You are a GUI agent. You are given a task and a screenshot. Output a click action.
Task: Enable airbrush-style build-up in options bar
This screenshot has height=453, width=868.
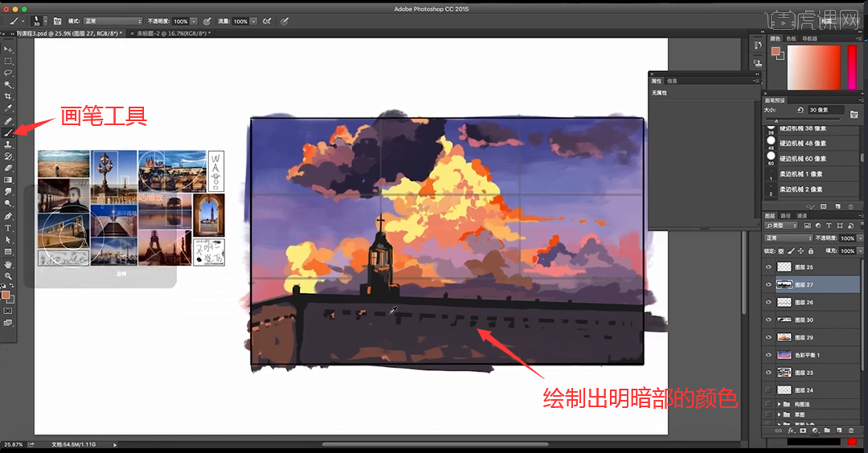pyautogui.click(x=267, y=21)
